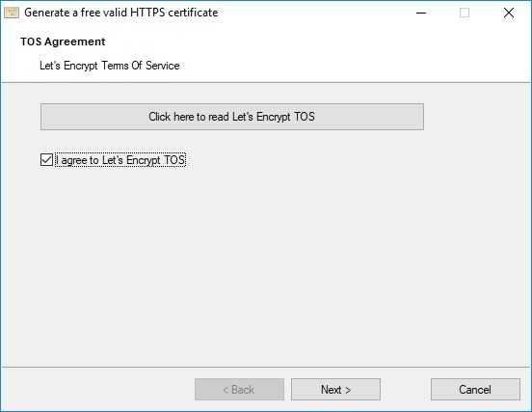Click the window title text about HTTPS certificate

point(121,13)
